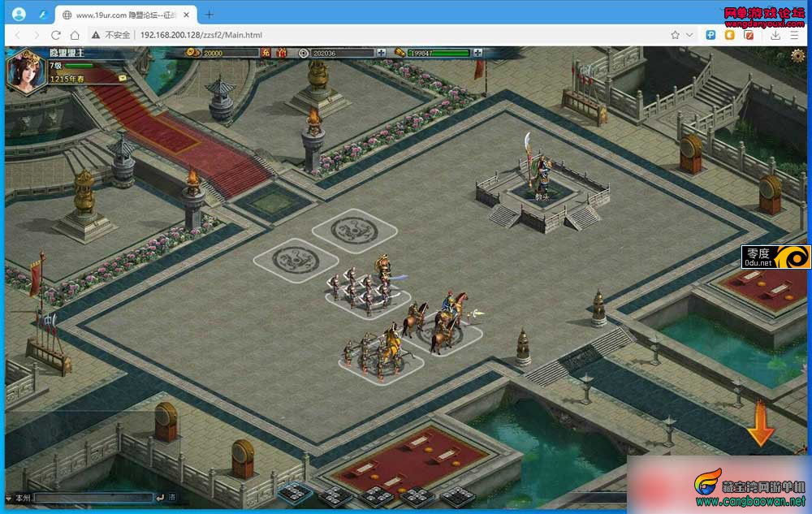This screenshot has height=514, width=812.
Task: Click the 清 clear chat button
Action: (172, 498)
